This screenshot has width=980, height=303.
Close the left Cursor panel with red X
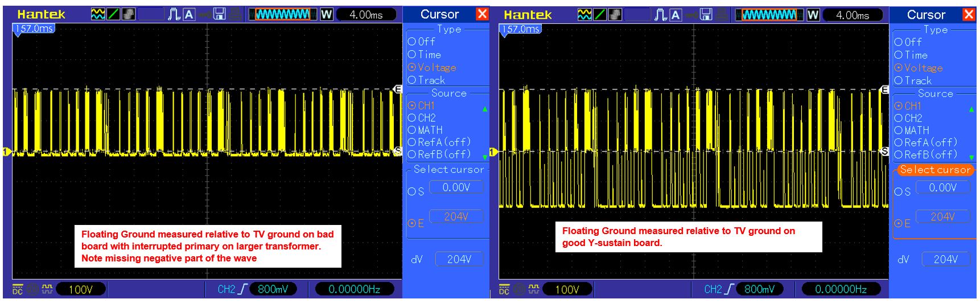pos(482,14)
